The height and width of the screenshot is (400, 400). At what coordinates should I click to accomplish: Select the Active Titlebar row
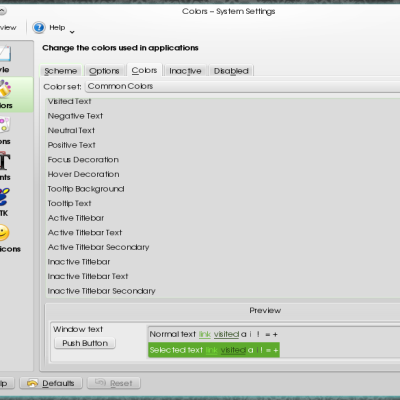click(223, 218)
